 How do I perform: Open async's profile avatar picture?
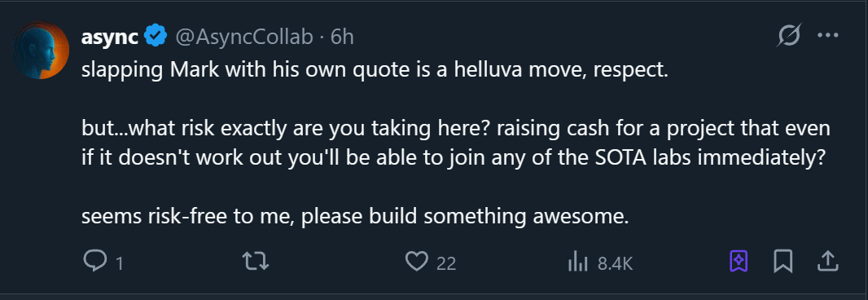(x=41, y=50)
